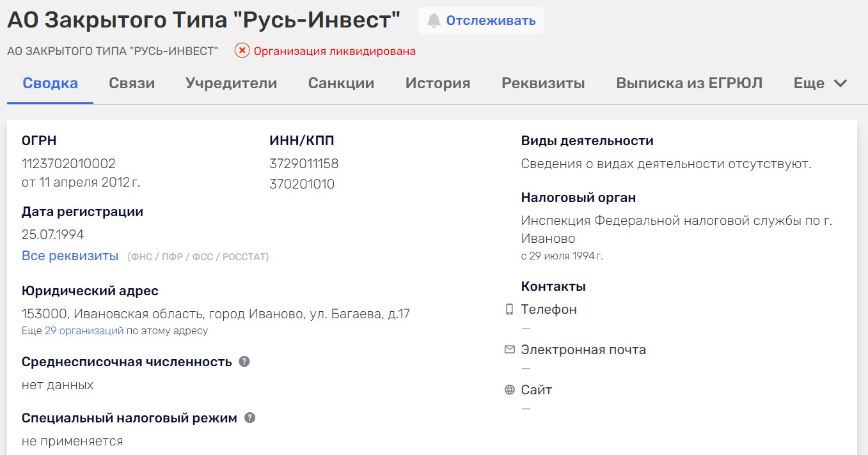
Task: Open the Выписка из ЕГРЮЛ tab
Action: pos(689,83)
